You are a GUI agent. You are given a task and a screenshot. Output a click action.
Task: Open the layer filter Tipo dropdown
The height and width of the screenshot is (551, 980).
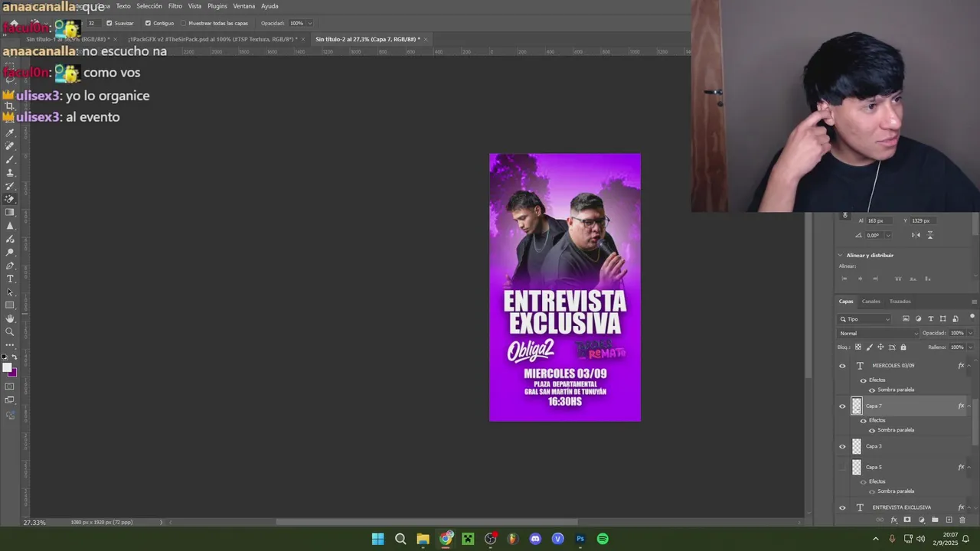(x=864, y=319)
